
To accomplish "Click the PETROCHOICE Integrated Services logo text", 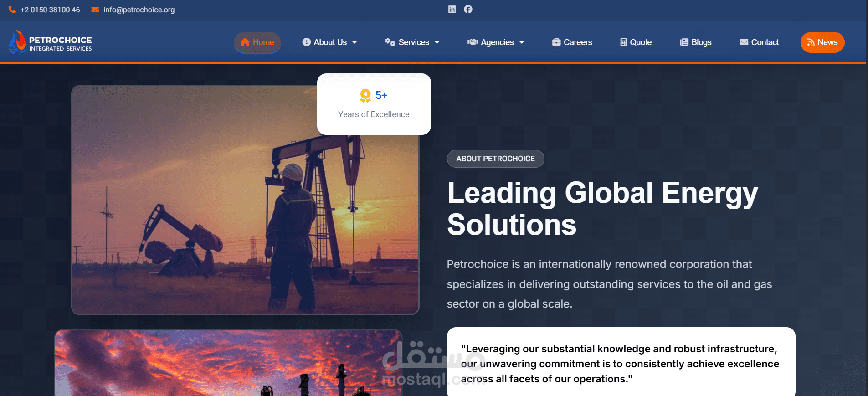I will coord(61,43).
